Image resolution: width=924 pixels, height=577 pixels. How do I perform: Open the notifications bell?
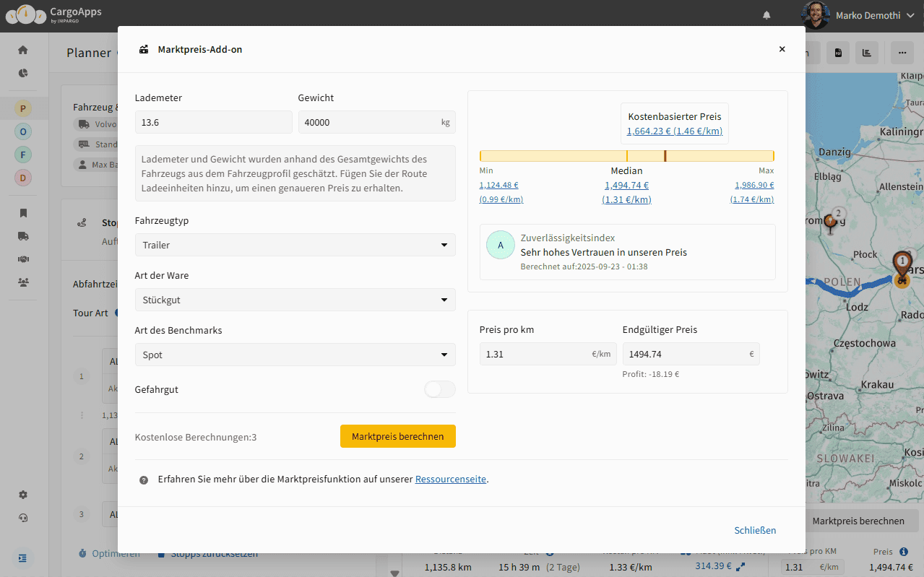[767, 15]
